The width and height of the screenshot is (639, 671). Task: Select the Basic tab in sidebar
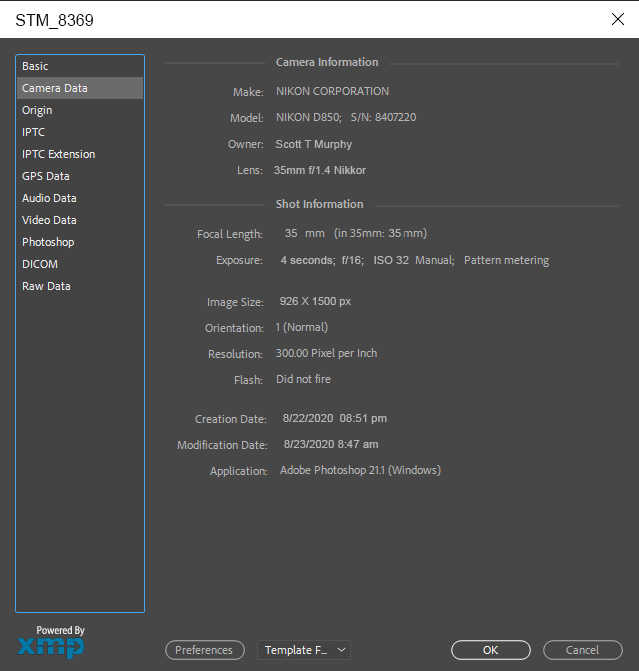point(35,66)
